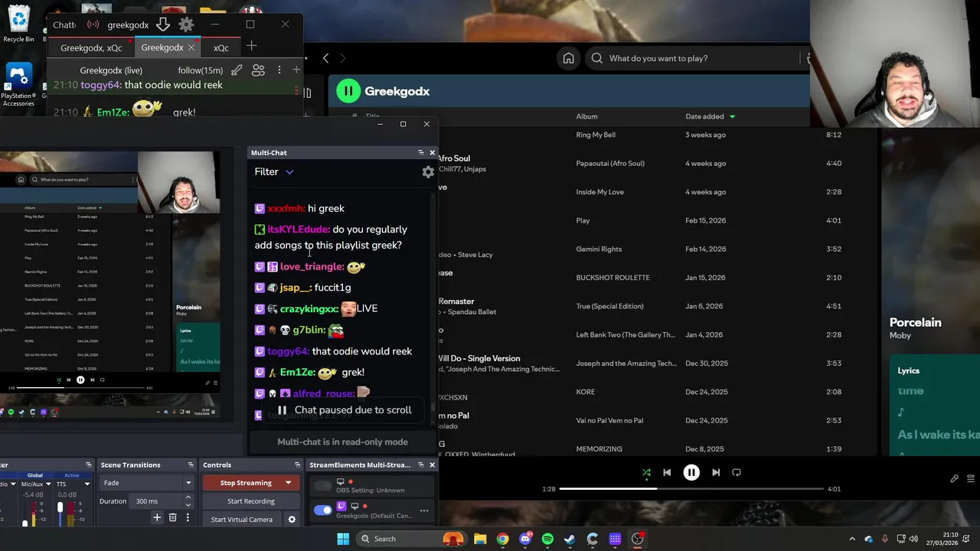980x551 pixels.
Task: Click the Album column header in Spotify
Action: (586, 116)
